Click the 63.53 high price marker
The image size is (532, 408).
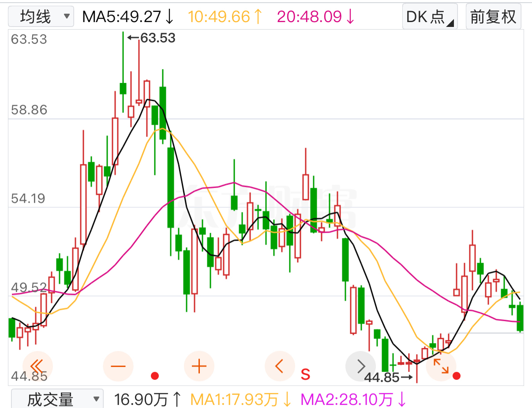(151, 38)
